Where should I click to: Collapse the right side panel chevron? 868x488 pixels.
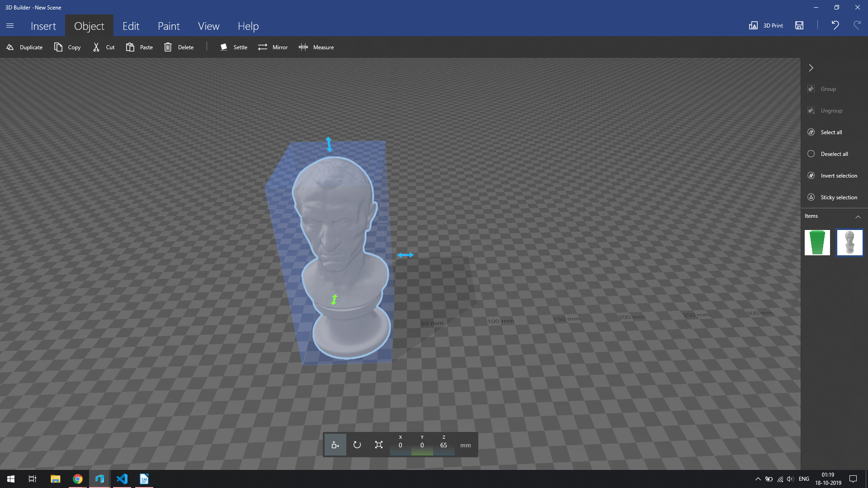[x=811, y=68]
